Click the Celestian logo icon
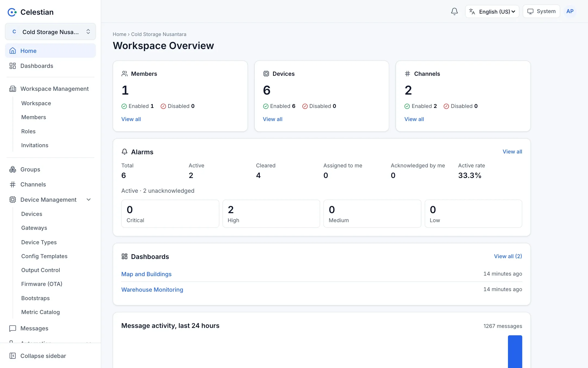 [12, 12]
